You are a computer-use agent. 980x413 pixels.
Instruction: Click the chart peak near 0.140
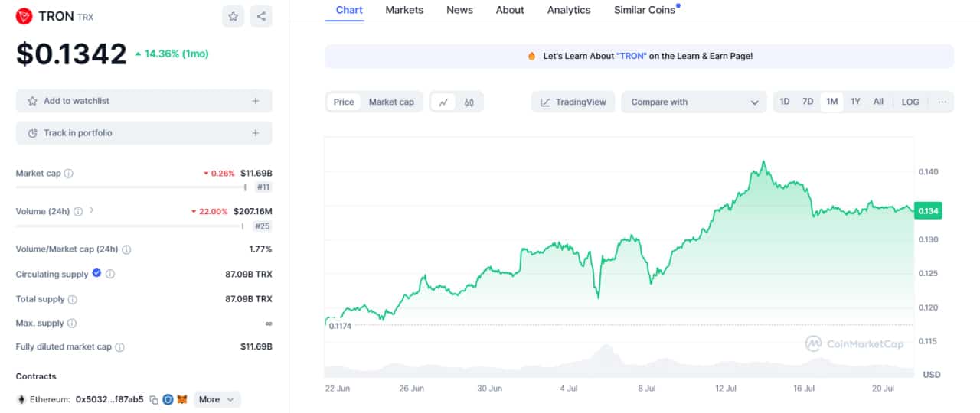763,163
